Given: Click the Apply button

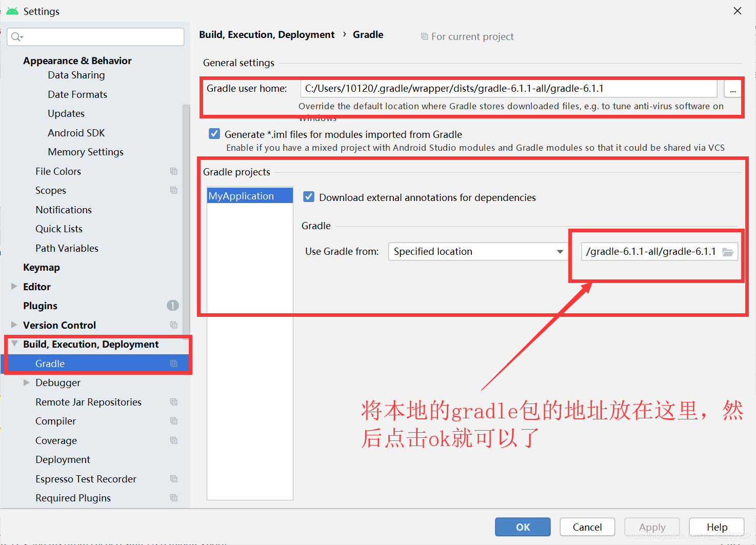Looking at the screenshot, I should (x=652, y=527).
